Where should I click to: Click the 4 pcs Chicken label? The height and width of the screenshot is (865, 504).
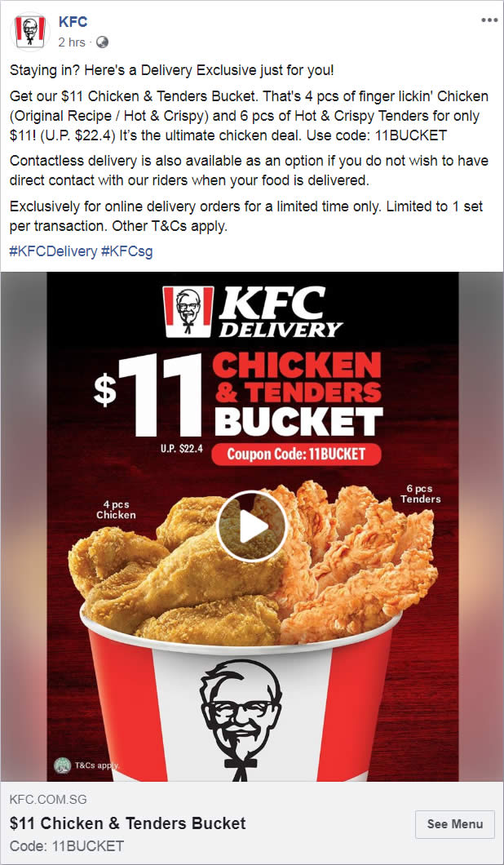click(x=116, y=509)
